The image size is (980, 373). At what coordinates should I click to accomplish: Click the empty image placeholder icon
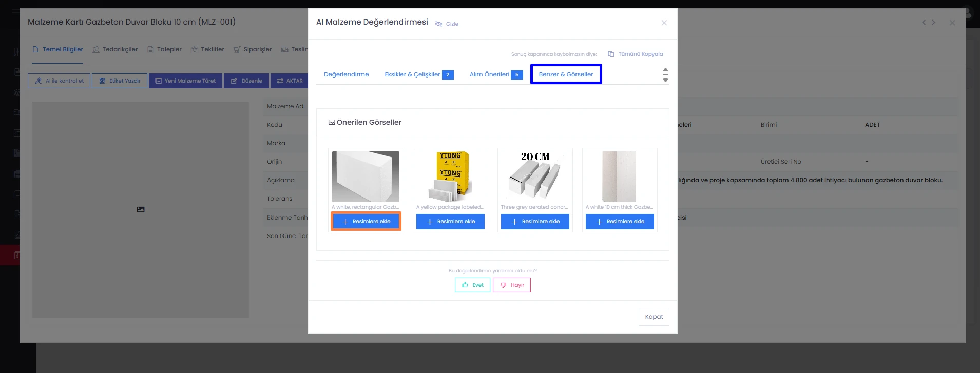[x=141, y=209]
